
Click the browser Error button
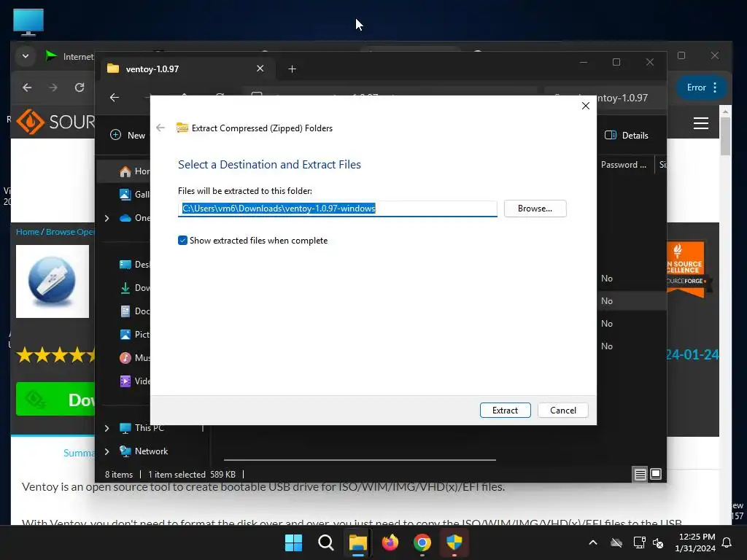click(702, 87)
